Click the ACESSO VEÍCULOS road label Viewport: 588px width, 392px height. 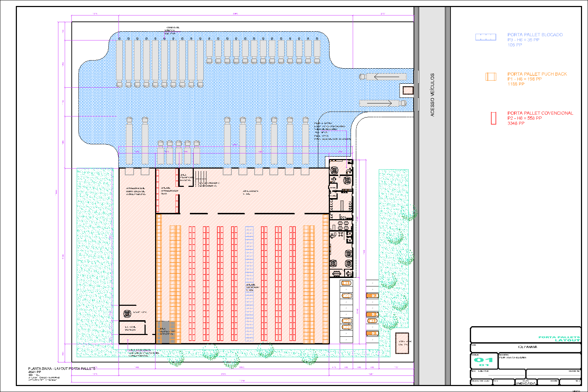[x=433, y=95]
